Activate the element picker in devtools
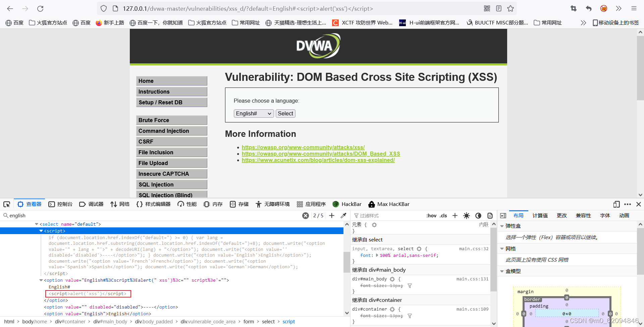644x327 pixels. (7, 204)
